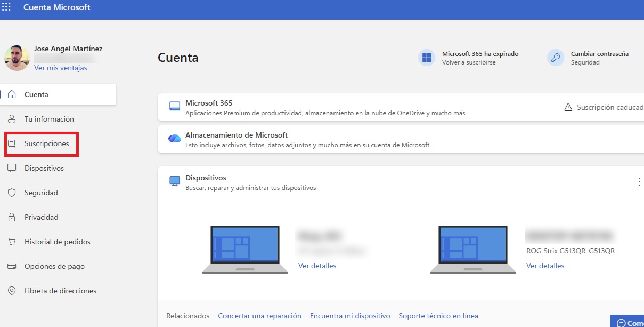This screenshot has width=644, height=327.
Task: Open the Encuentra mi dispositivo link
Action: pos(350,316)
